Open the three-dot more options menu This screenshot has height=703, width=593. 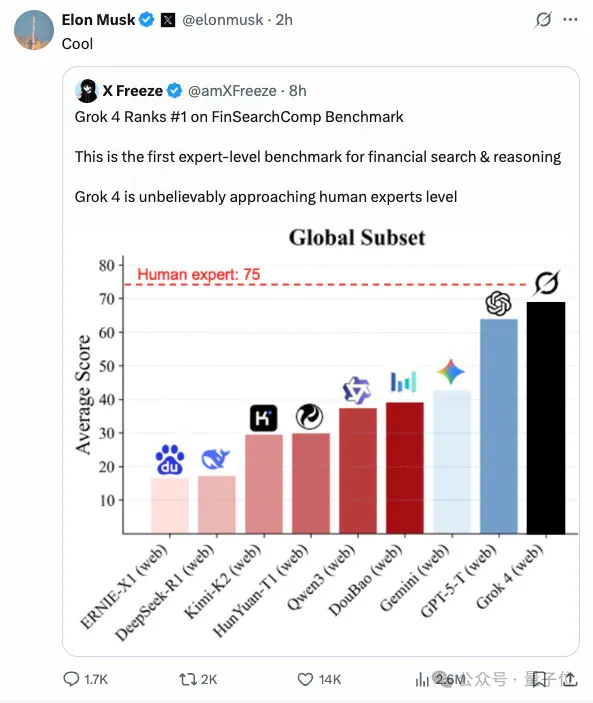tap(570, 20)
